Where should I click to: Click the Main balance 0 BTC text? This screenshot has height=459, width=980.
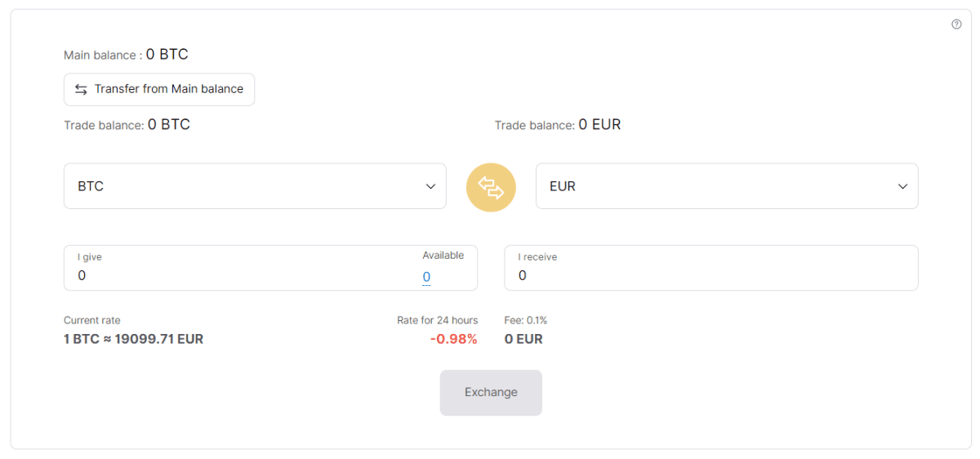tap(126, 55)
